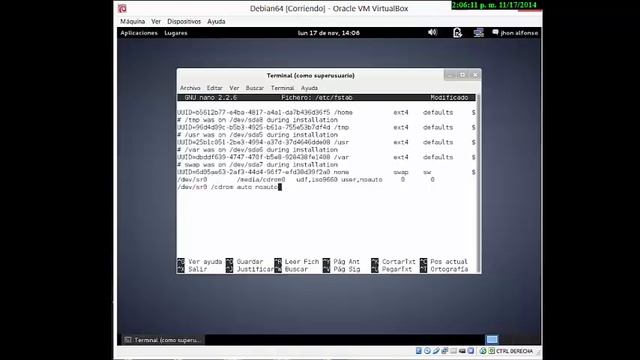Click the USB devices status icon
Viewport: 640px width, 360px height.
(436, 351)
